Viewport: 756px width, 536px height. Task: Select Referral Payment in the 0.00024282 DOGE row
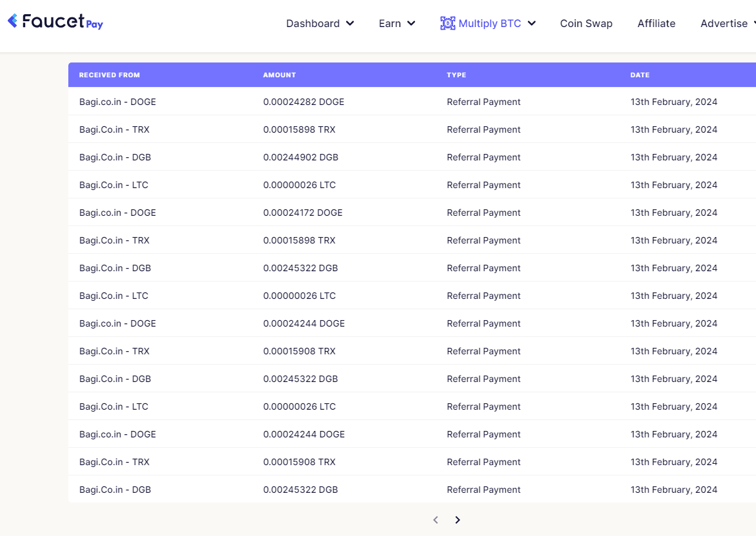click(483, 102)
